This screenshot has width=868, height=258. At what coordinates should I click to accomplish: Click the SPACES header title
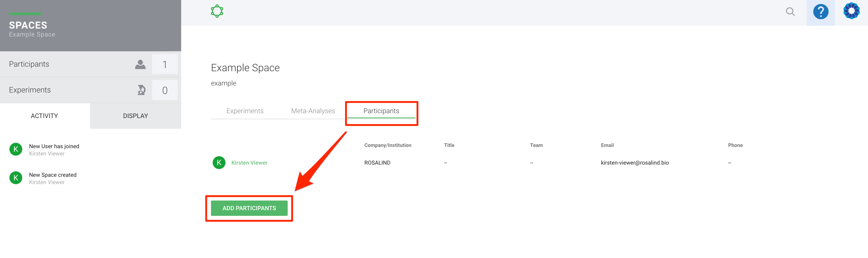click(x=28, y=25)
